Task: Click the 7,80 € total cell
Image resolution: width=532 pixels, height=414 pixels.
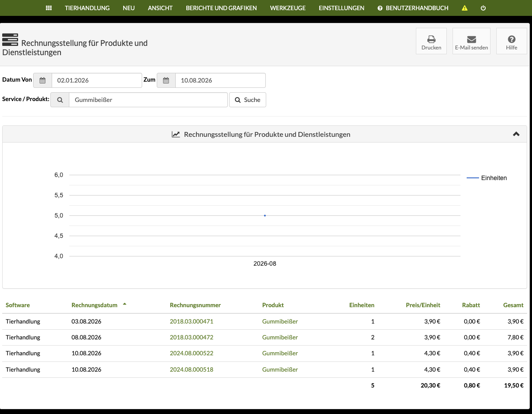Action: point(515,337)
